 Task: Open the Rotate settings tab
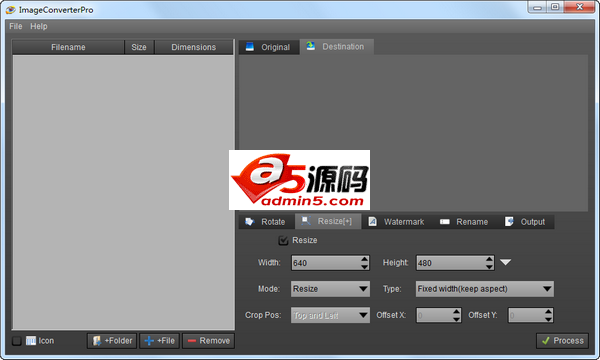coord(267,222)
